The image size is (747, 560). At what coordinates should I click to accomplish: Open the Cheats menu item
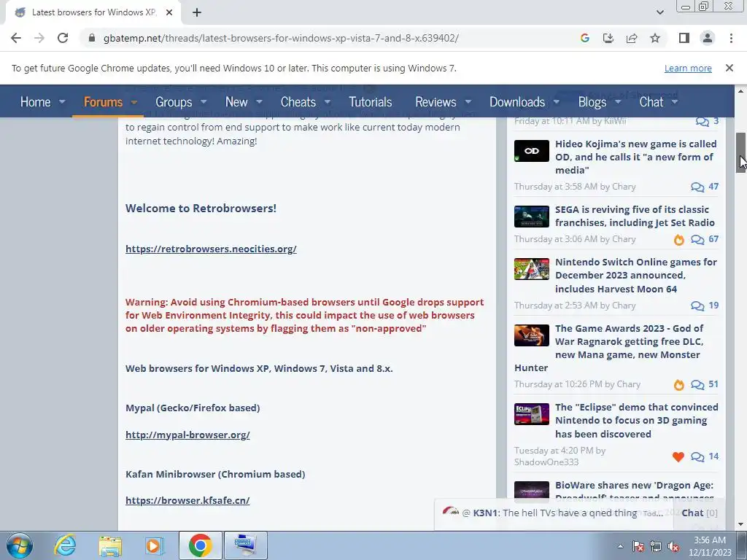[x=298, y=101]
